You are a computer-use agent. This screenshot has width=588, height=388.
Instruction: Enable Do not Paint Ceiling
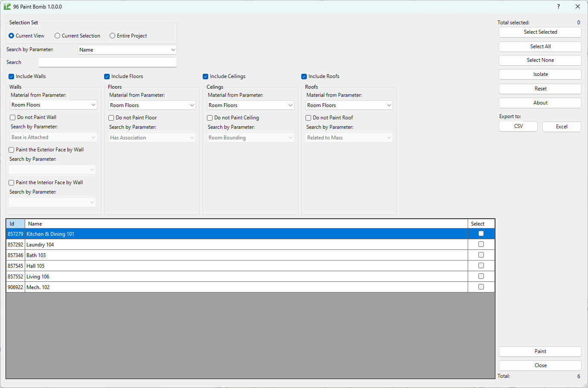pyautogui.click(x=210, y=117)
